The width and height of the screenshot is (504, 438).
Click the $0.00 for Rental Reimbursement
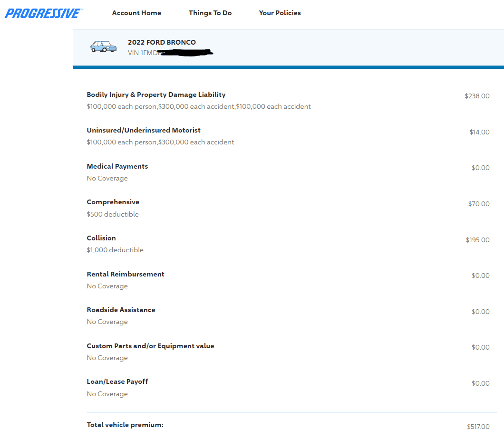click(481, 276)
